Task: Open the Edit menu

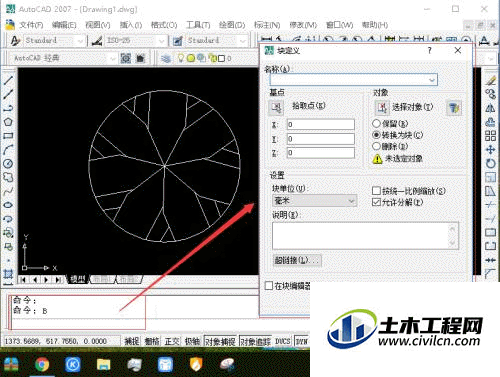Action: (x=64, y=25)
